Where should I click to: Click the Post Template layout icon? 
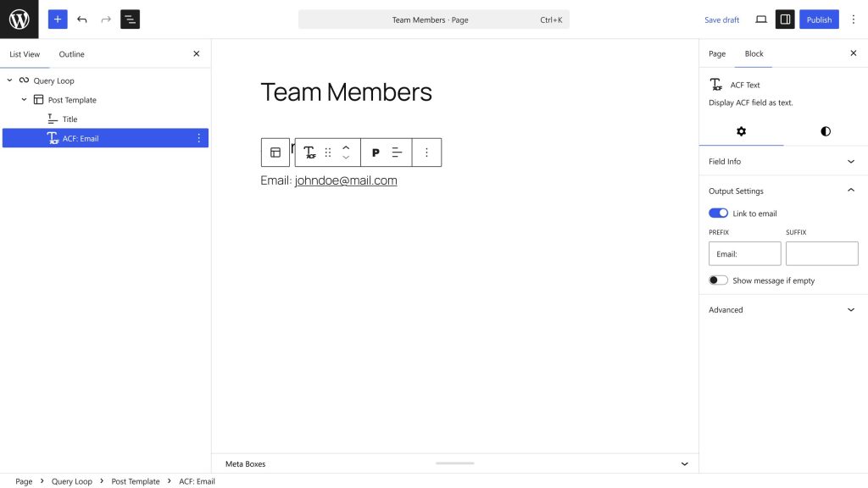[38, 100]
